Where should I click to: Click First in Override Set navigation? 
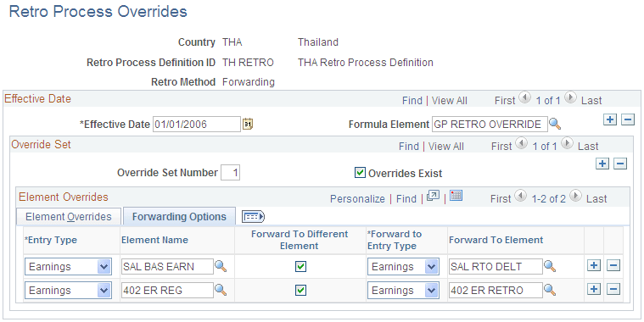[x=501, y=146]
